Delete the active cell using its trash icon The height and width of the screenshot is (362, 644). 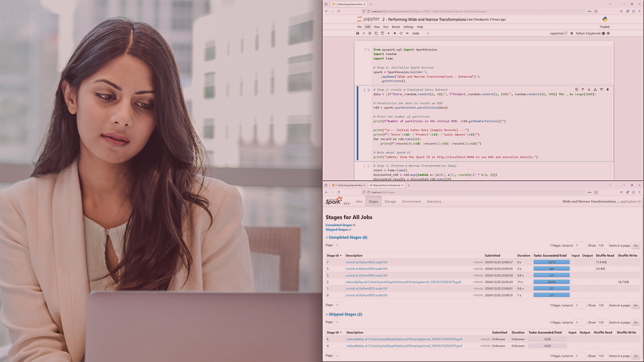click(x=607, y=89)
